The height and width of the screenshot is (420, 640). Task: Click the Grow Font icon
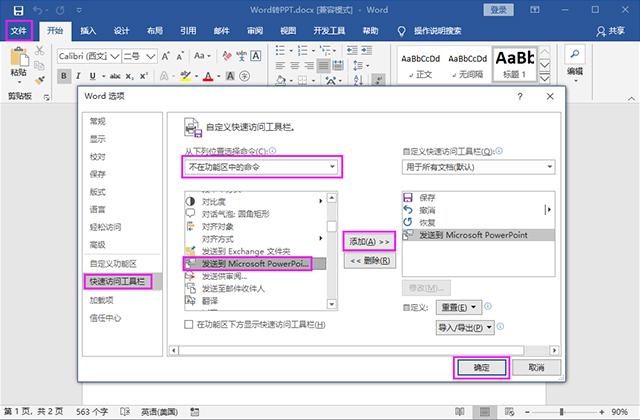[x=165, y=56]
